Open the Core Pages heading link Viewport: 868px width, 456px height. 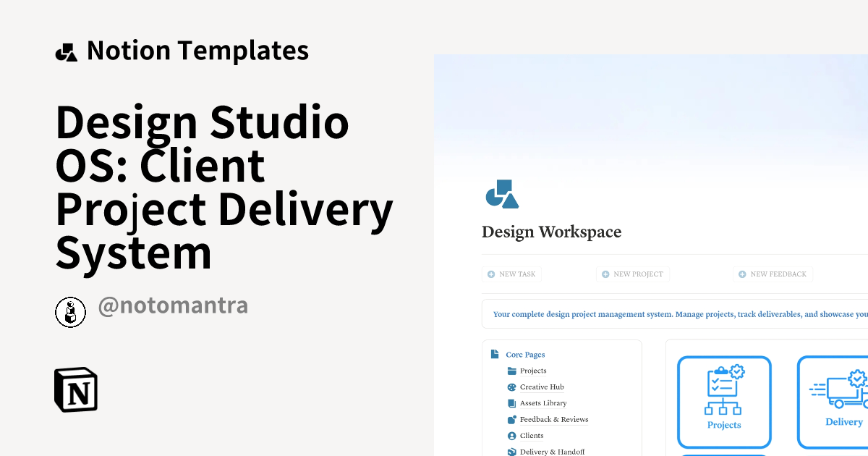pos(525,355)
